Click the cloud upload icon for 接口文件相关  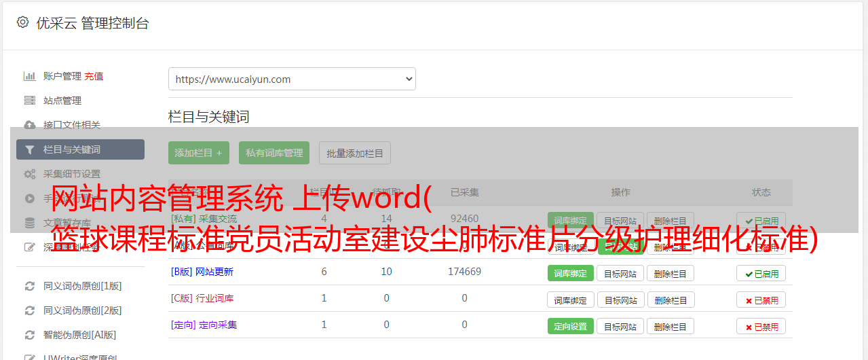(x=30, y=125)
